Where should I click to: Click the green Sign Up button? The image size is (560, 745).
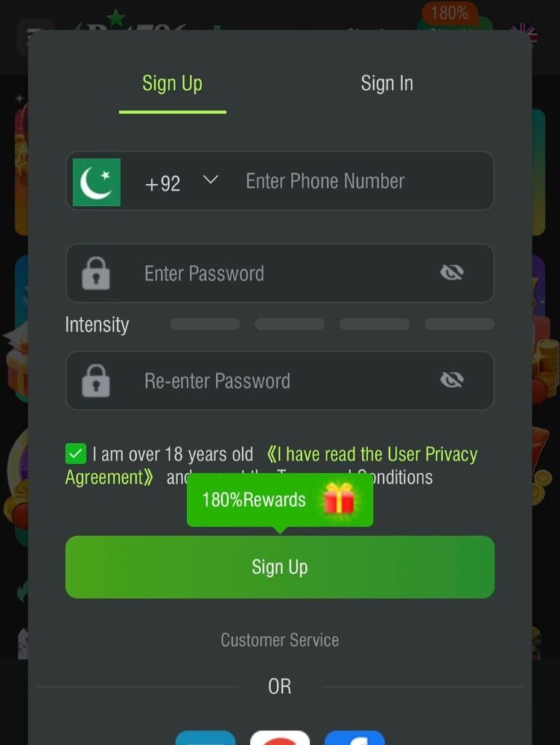tap(280, 567)
